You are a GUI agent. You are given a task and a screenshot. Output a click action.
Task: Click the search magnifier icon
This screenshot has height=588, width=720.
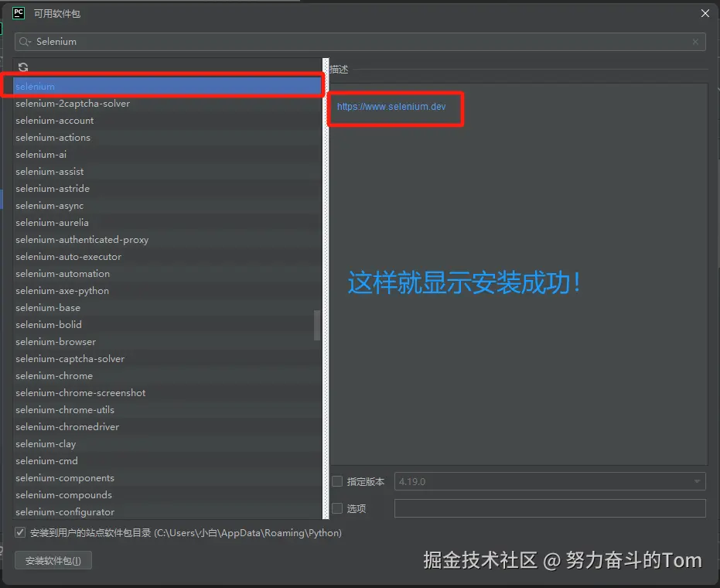[x=25, y=42]
